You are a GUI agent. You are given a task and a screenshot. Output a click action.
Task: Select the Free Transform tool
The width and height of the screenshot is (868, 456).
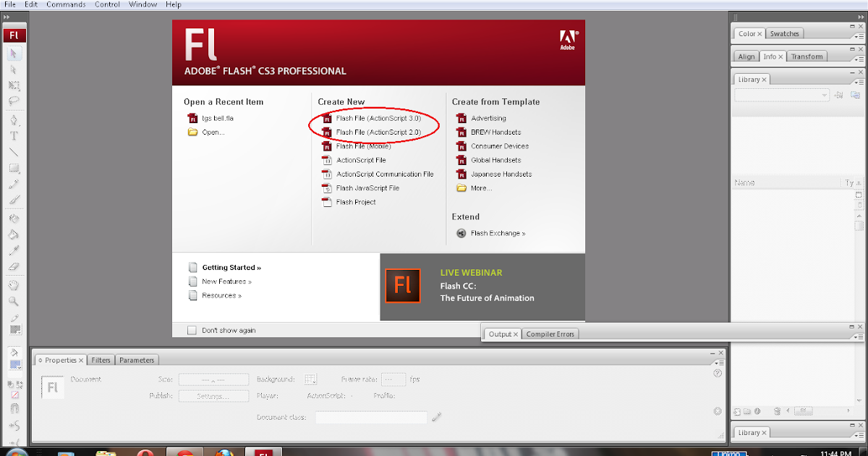click(x=14, y=86)
